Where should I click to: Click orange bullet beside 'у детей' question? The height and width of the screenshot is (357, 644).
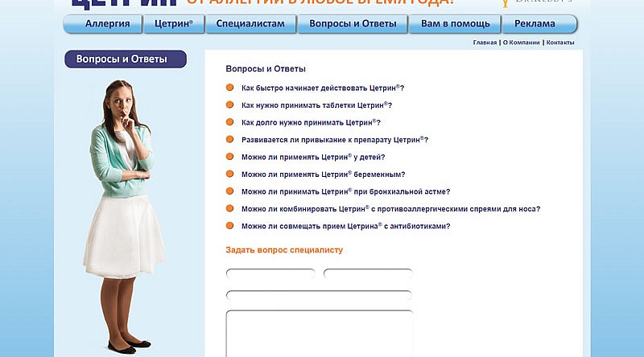(x=229, y=156)
